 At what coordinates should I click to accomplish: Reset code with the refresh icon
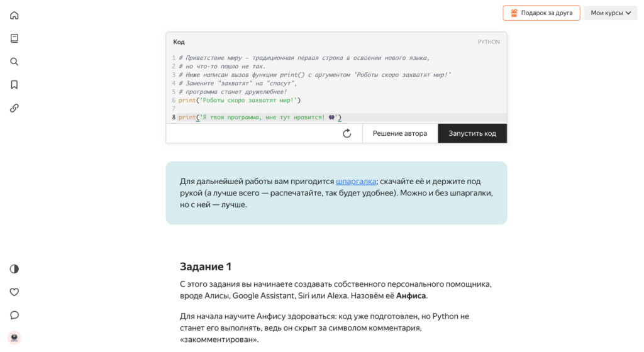coord(347,133)
